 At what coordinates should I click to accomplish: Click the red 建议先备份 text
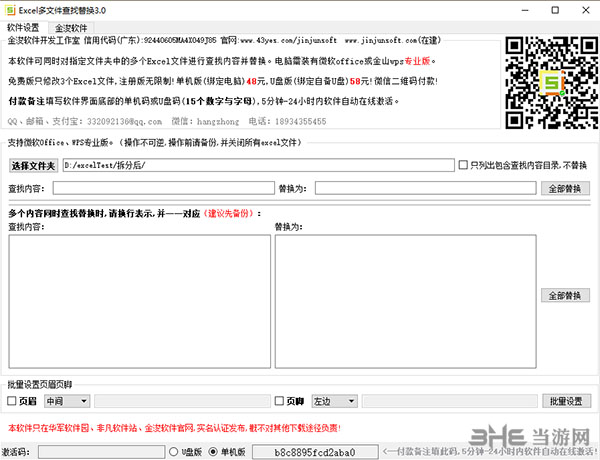click(229, 214)
